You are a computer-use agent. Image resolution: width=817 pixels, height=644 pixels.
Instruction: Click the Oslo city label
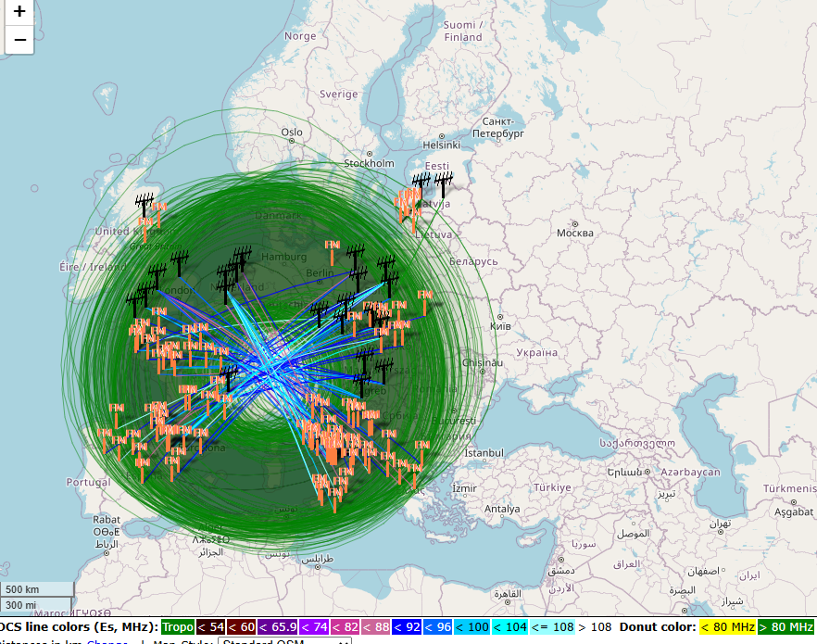[x=292, y=132]
